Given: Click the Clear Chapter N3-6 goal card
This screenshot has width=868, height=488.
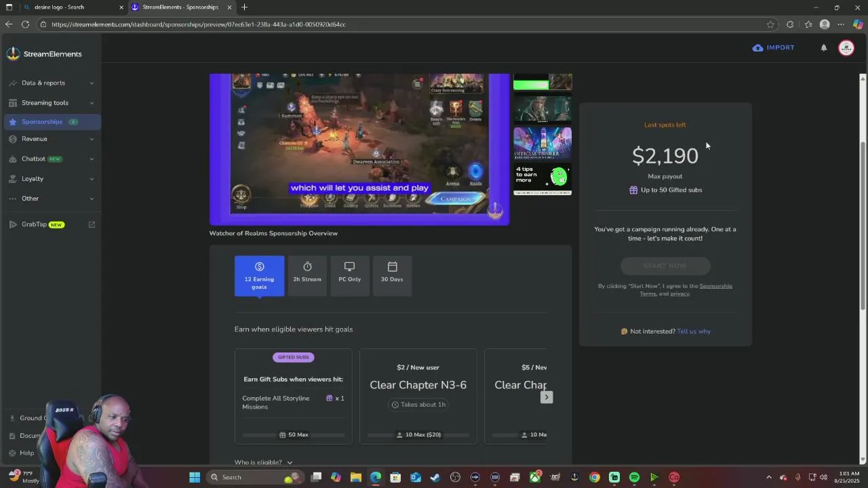Looking at the screenshot, I should 418,396.
